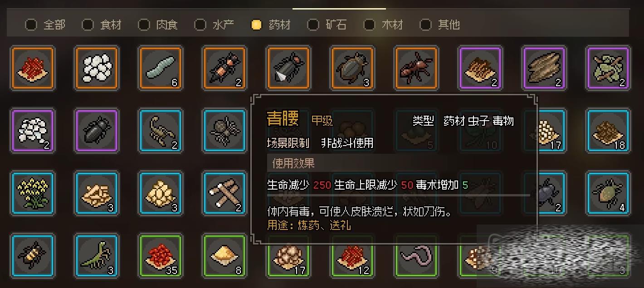The height and width of the screenshot is (288, 644).
Task: Click the black beetle in purple frame
Action: (96, 131)
